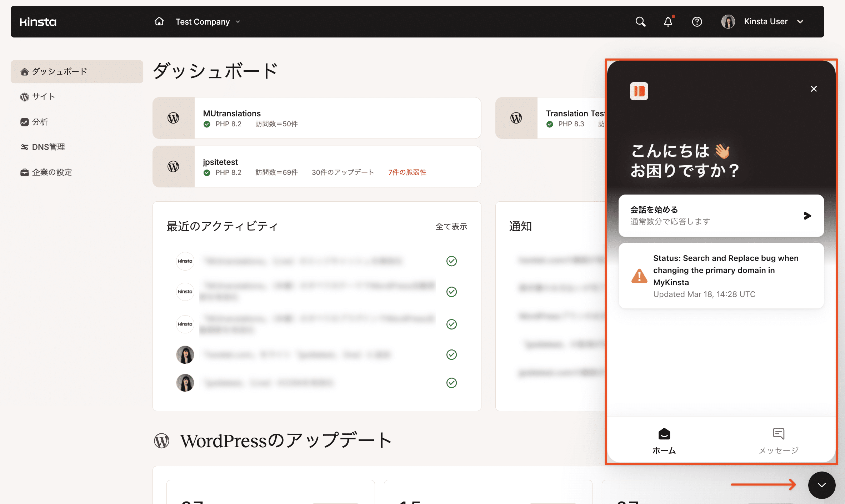Click the WordPress icon on the MUtranslations card
This screenshot has height=504, width=845.
pyautogui.click(x=173, y=118)
